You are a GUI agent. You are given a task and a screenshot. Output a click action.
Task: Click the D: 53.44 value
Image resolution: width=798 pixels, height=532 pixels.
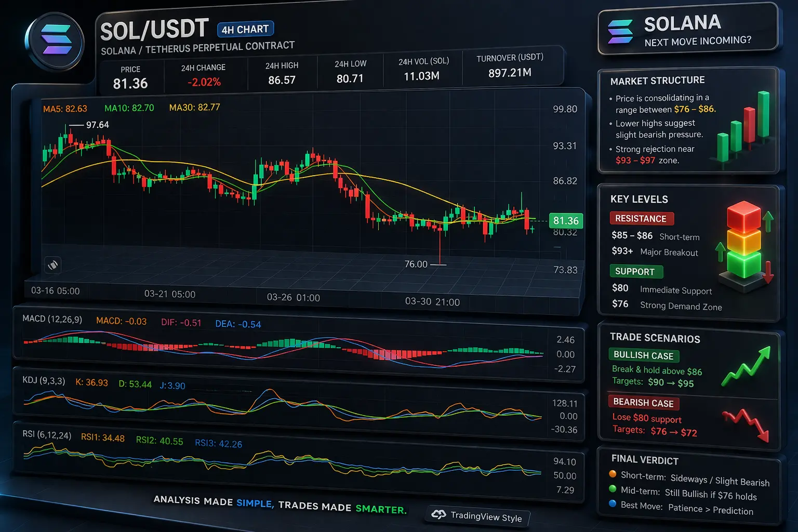tap(135, 384)
